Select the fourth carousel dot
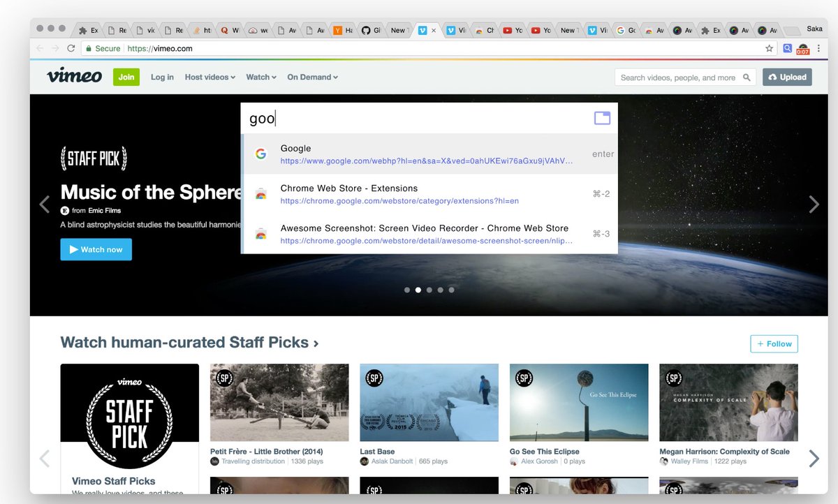Viewport: 838px width, 504px height. [441, 290]
